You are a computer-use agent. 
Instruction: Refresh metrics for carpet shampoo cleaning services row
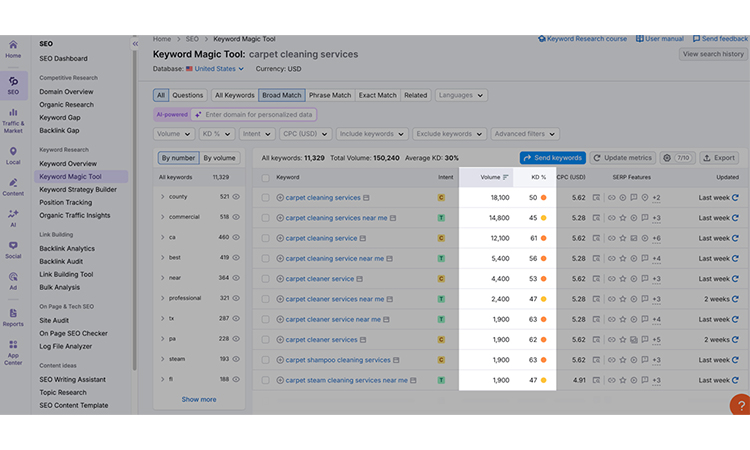tap(735, 360)
